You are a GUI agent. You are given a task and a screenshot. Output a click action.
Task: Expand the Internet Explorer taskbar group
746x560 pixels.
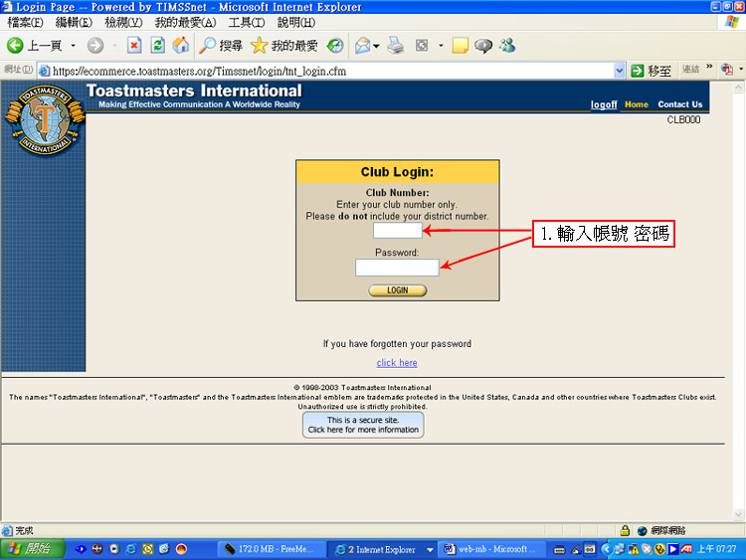click(x=430, y=549)
